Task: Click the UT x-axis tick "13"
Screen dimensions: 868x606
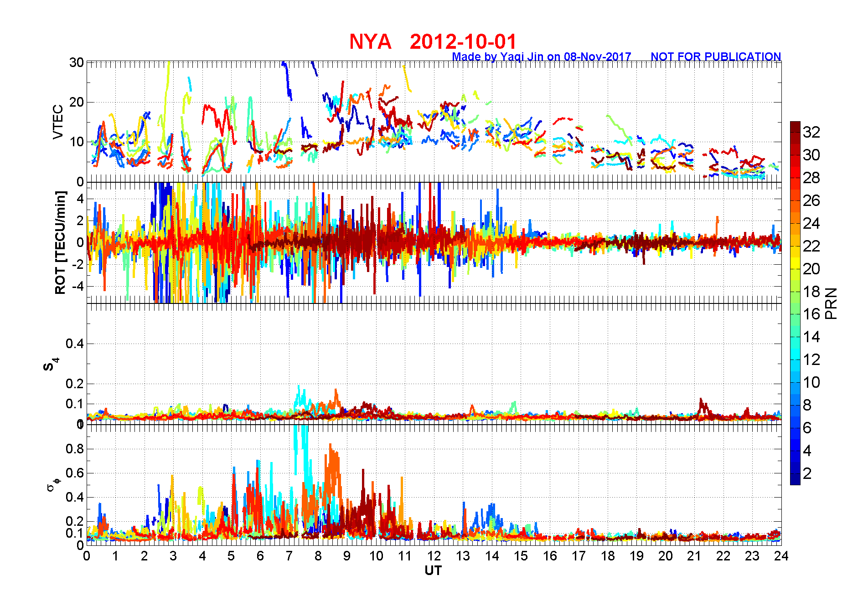Action: (x=463, y=556)
